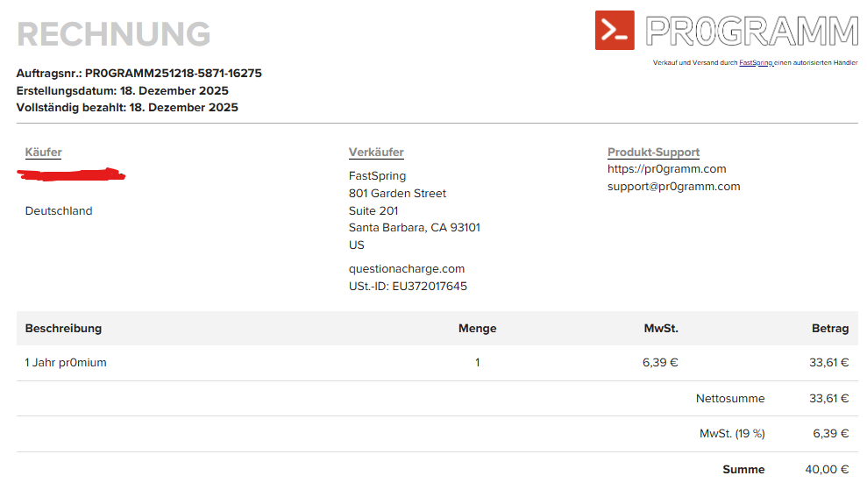Click the red pr0gramm terminal logo icon
The height and width of the screenshot is (504, 867).
tap(615, 30)
